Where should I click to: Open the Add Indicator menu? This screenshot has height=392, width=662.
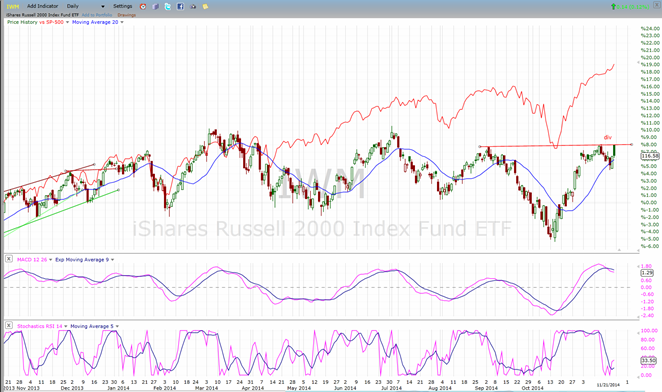[42, 6]
